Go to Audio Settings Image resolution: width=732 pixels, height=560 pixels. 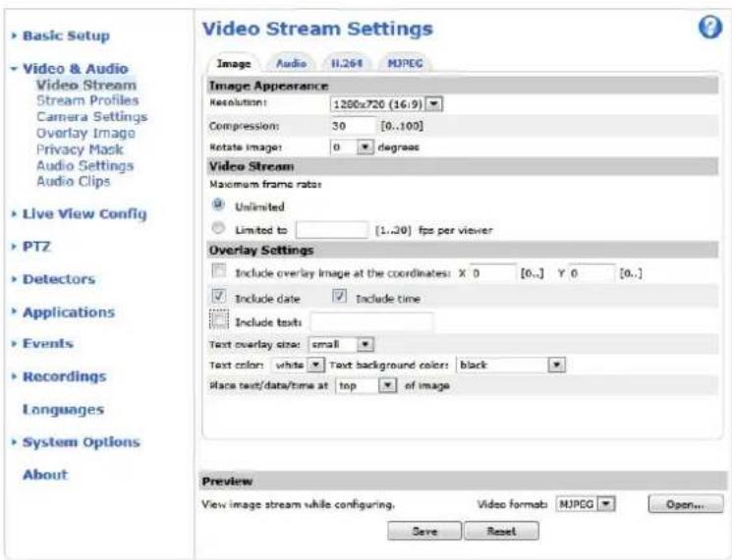pyautogui.click(x=84, y=166)
